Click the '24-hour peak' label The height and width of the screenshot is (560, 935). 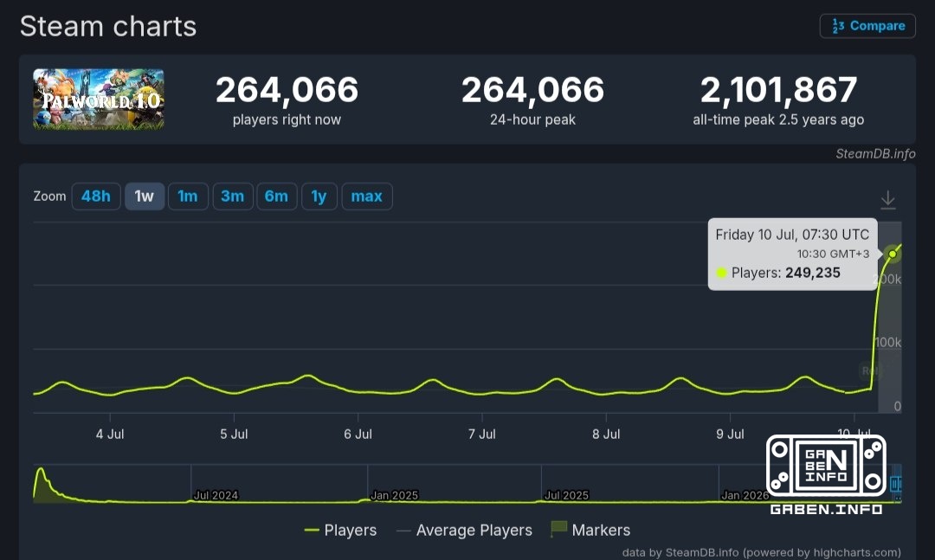pos(532,119)
